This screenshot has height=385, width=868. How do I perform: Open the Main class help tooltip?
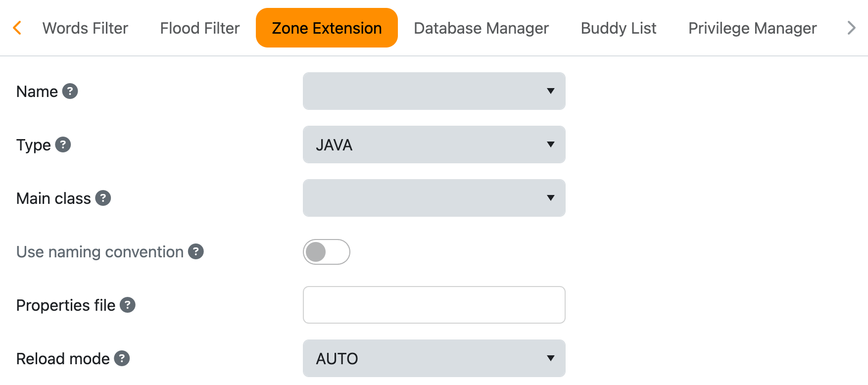(102, 198)
